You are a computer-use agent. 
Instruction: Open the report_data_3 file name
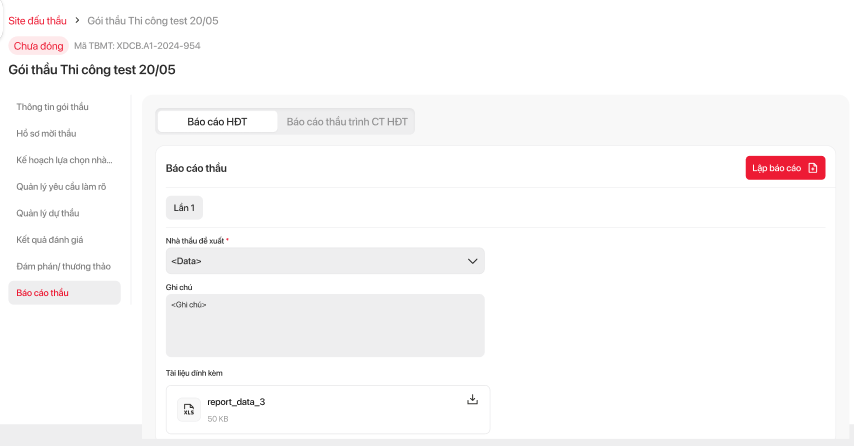tap(236, 402)
